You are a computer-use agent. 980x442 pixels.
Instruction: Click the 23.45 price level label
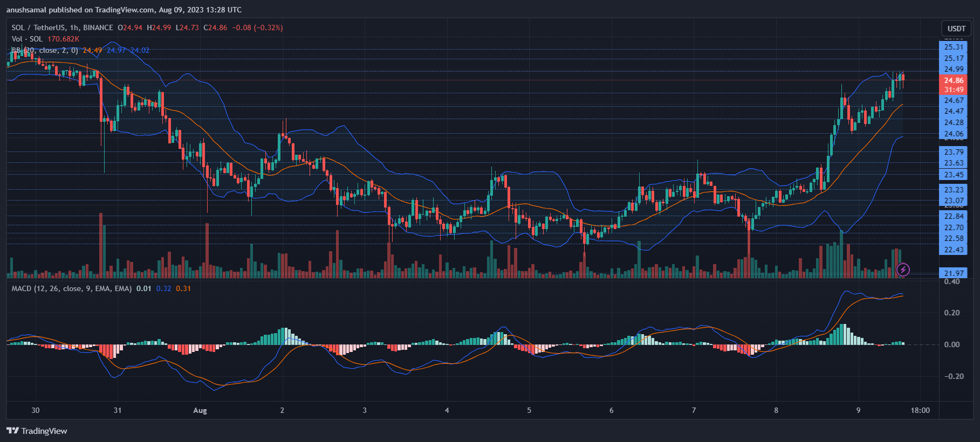click(x=954, y=175)
